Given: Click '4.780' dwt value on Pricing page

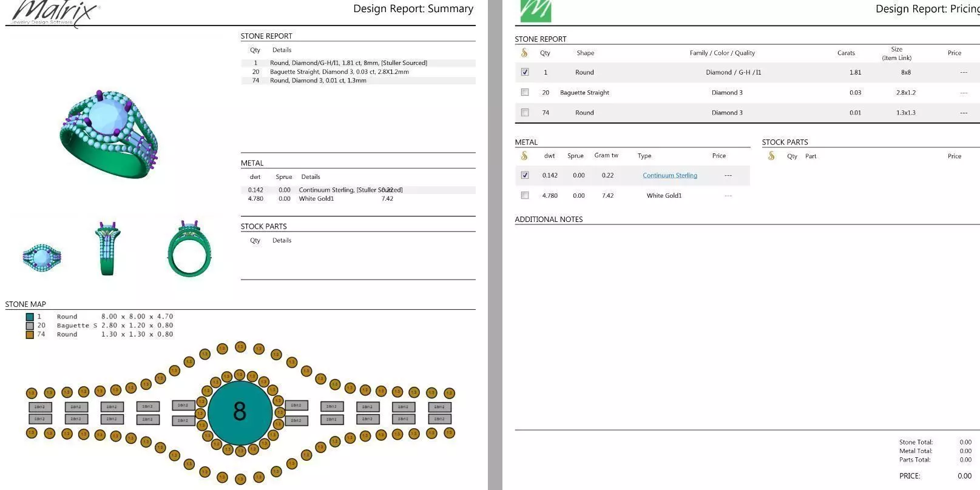Looking at the screenshot, I should (550, 195).
